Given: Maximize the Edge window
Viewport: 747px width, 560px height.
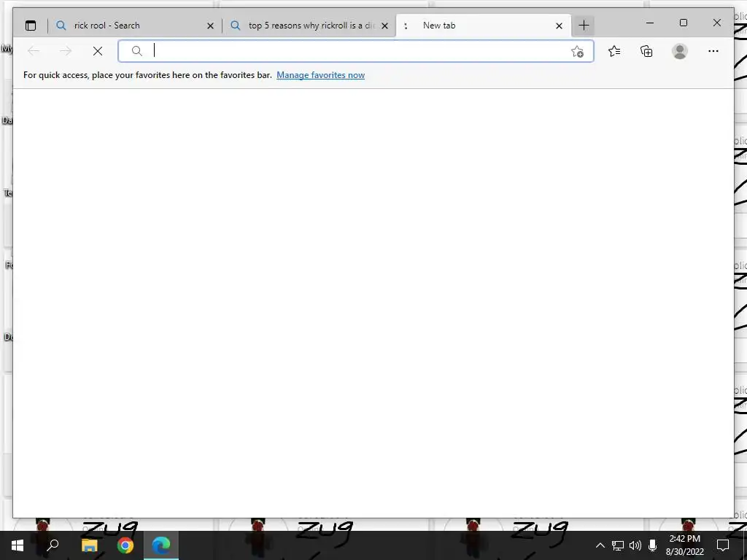Looking at the screenshot, I should tap(683, 23).
